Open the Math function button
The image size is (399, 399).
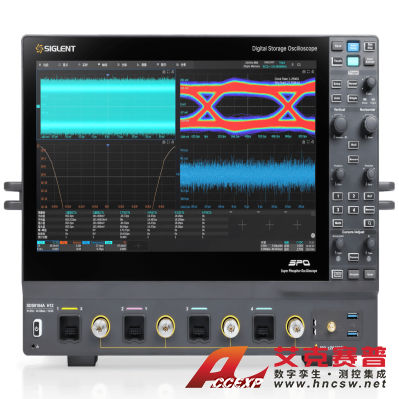338,223
